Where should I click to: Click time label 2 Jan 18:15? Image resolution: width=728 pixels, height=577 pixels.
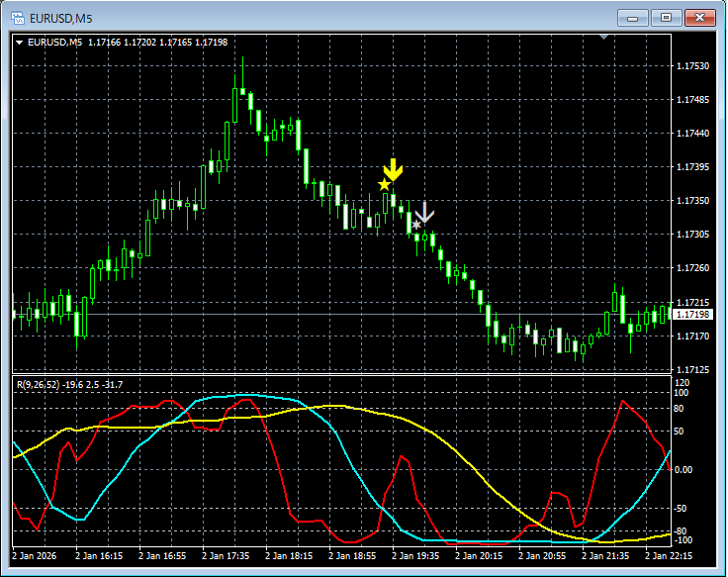pos(289,555)
